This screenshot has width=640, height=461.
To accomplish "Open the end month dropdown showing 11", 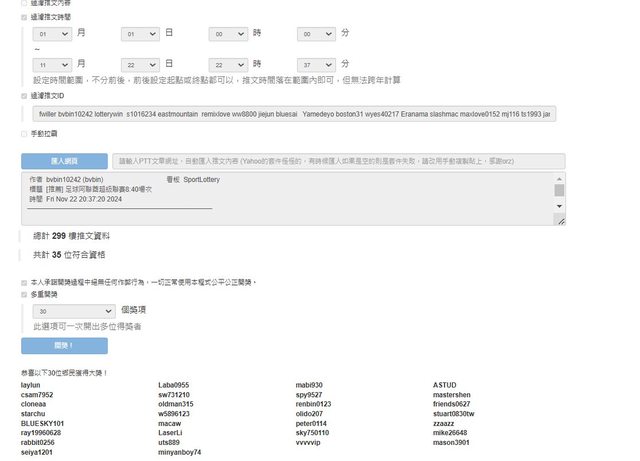I will pos(53,63).
